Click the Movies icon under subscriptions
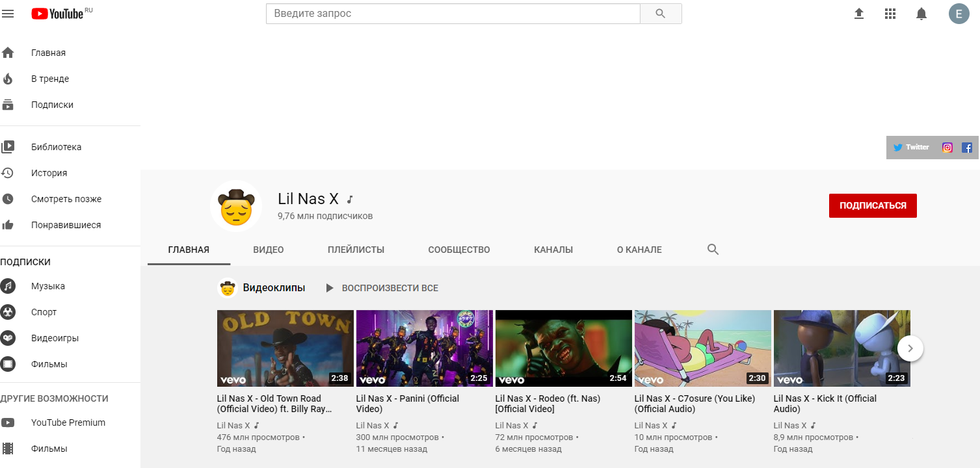This screenshot has height=468, width=980. coord(8,364)
